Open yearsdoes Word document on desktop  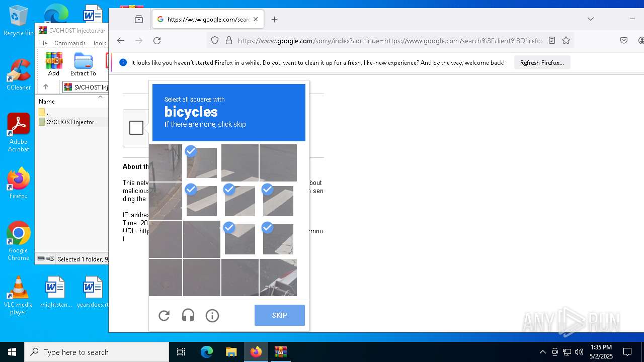tap(93, 292)
